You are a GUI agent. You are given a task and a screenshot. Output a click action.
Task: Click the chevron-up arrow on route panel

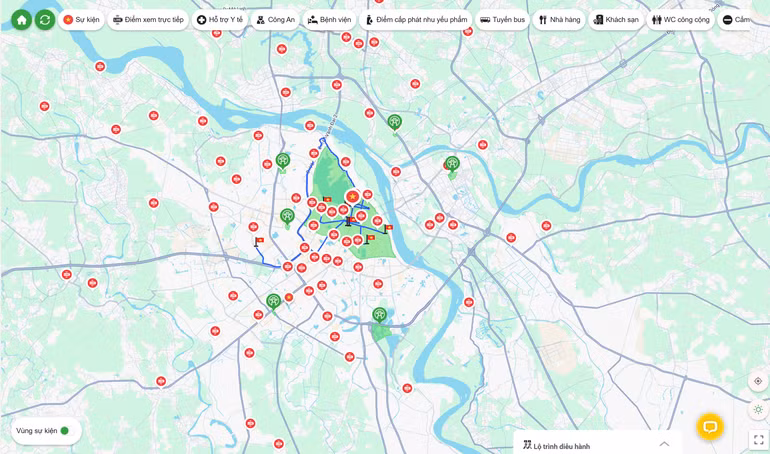664,444
